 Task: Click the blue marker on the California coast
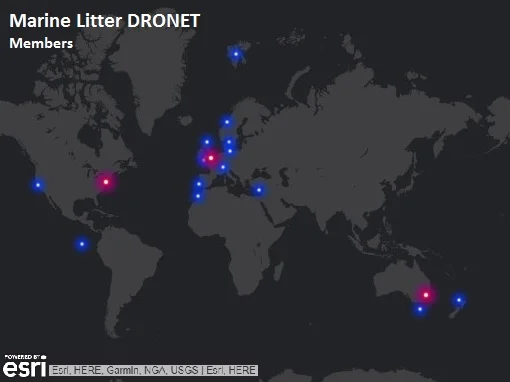(x=38, y=185)
